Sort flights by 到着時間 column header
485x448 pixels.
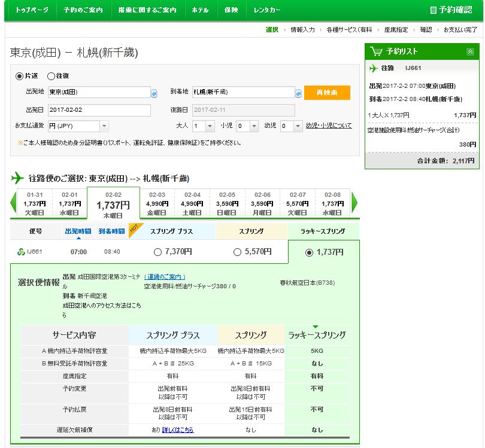click(x=111, y=231)
